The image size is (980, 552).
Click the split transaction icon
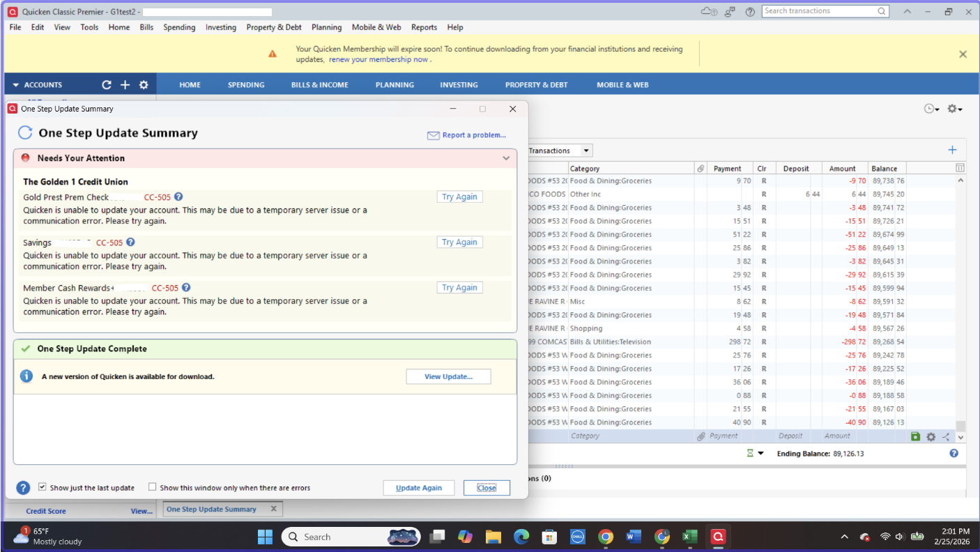pyautogui.click(x=946, y=436)
